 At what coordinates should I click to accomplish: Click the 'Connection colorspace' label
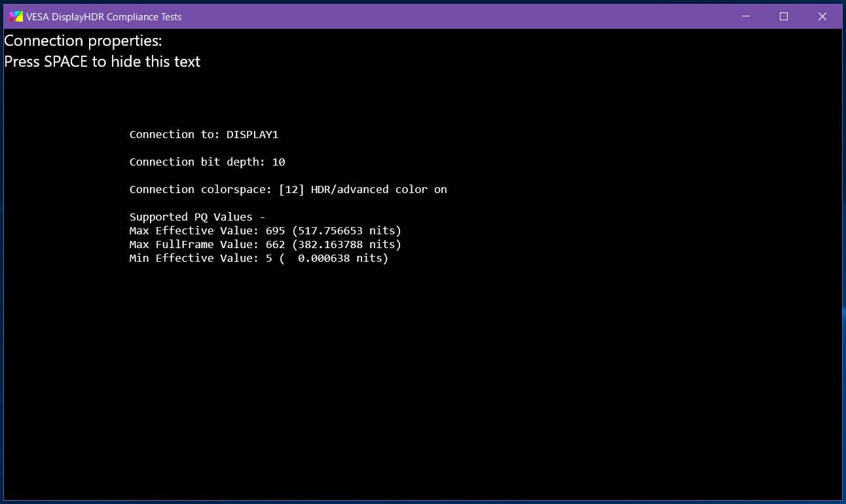point(201,189)
